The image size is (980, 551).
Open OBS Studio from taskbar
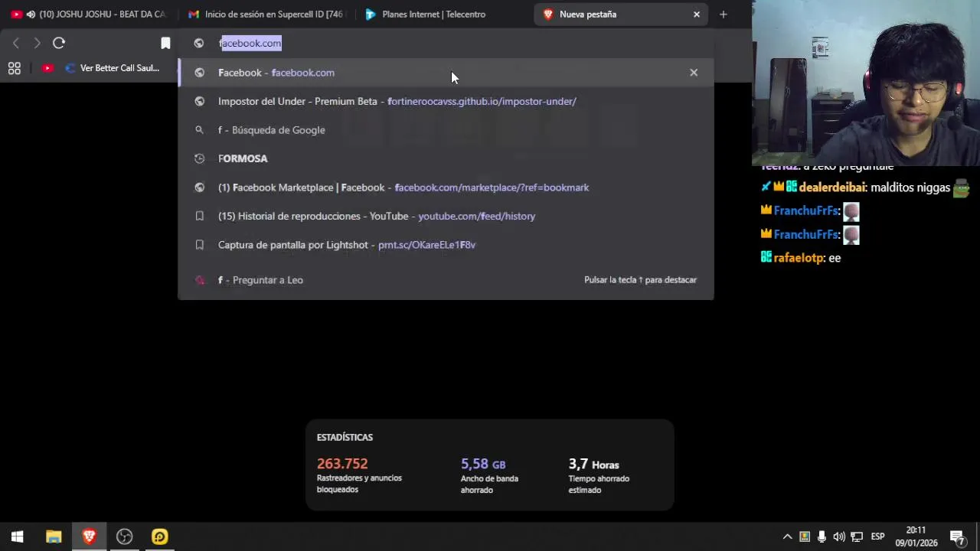pos(124,536)
